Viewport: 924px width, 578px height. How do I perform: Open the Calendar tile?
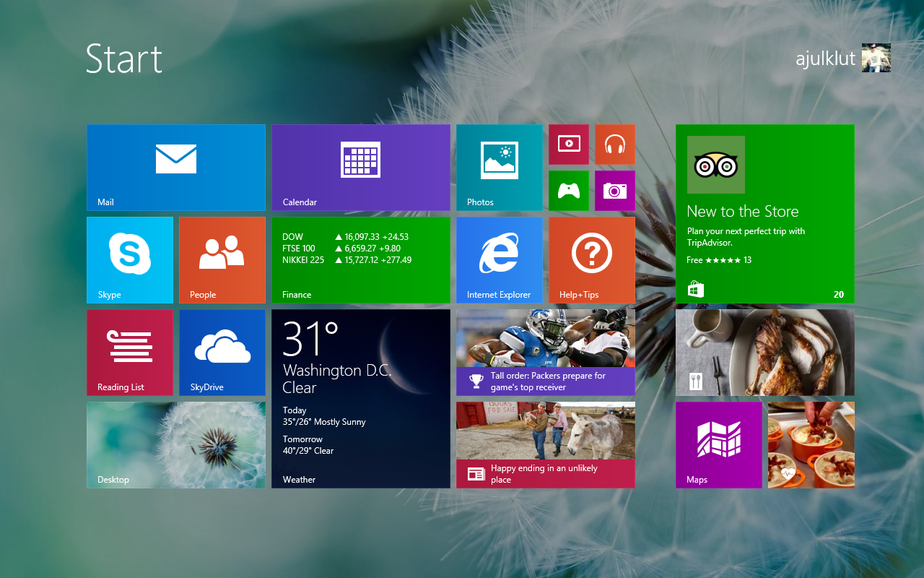coord(361,168)
